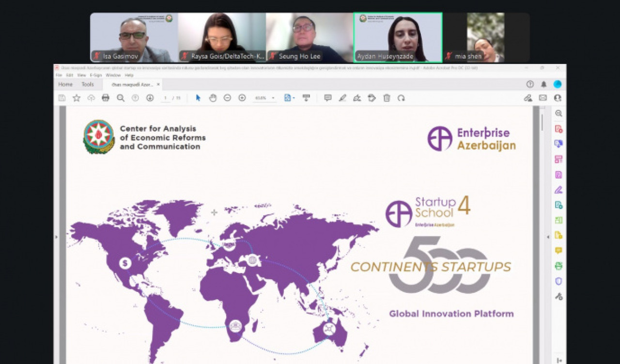
Task: Open the Sign document tool in the toolbar
Action: coord(357,98)
